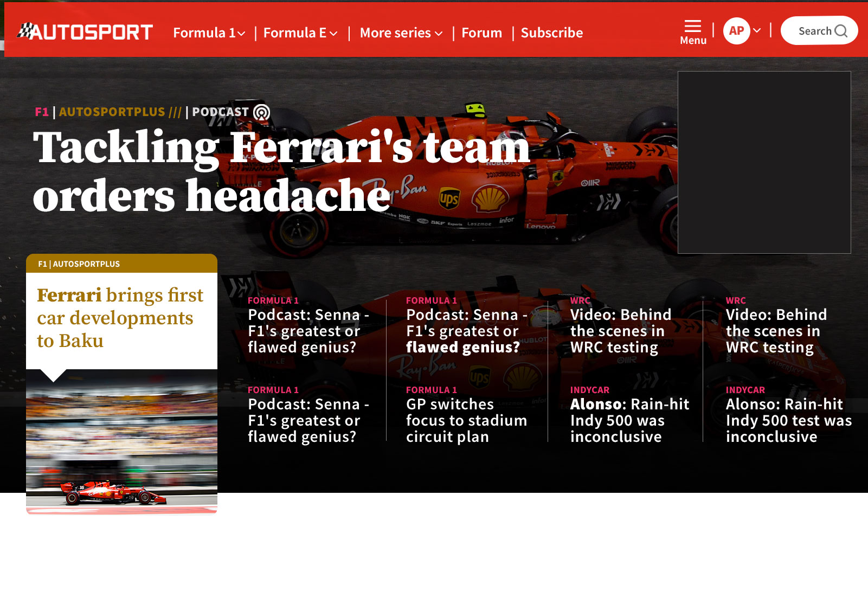The image size is (868, 591).
Task: Click the Autosport logo
Action: point(85,32)
